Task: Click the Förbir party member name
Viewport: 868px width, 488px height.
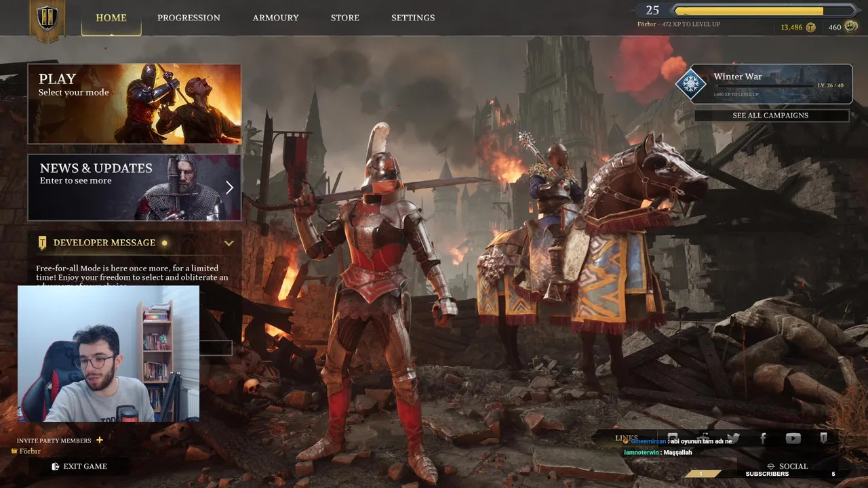Action: click(x=30, y=451)
